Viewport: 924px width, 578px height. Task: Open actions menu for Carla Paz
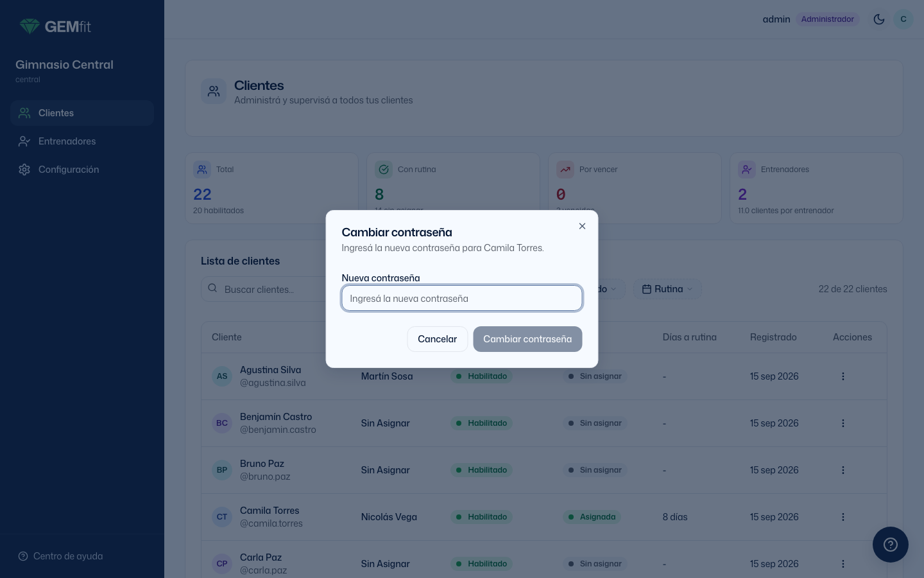coord(843,564)
